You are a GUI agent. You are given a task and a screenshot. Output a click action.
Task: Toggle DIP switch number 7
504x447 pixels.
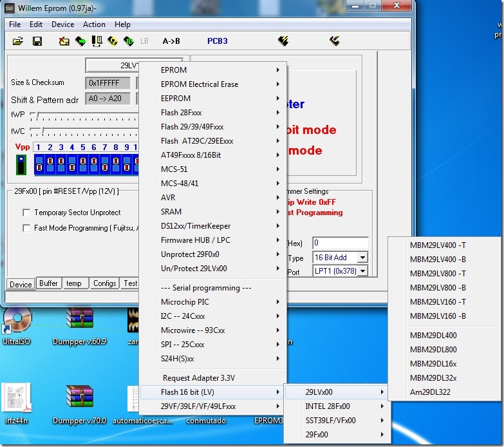[105, 165]
